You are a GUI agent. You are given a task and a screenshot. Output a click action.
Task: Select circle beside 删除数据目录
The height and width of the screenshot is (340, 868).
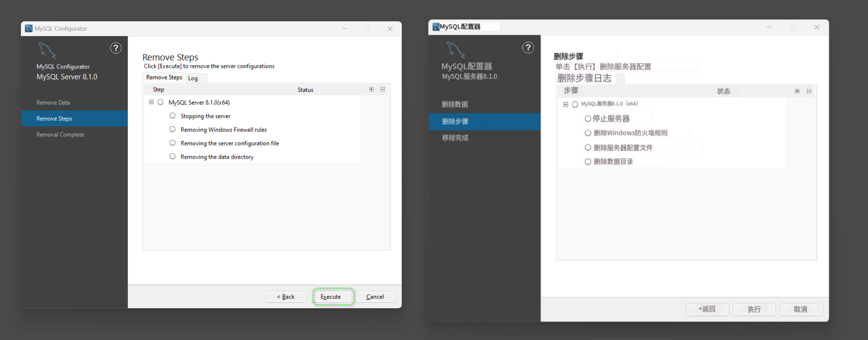pos(588,161)
